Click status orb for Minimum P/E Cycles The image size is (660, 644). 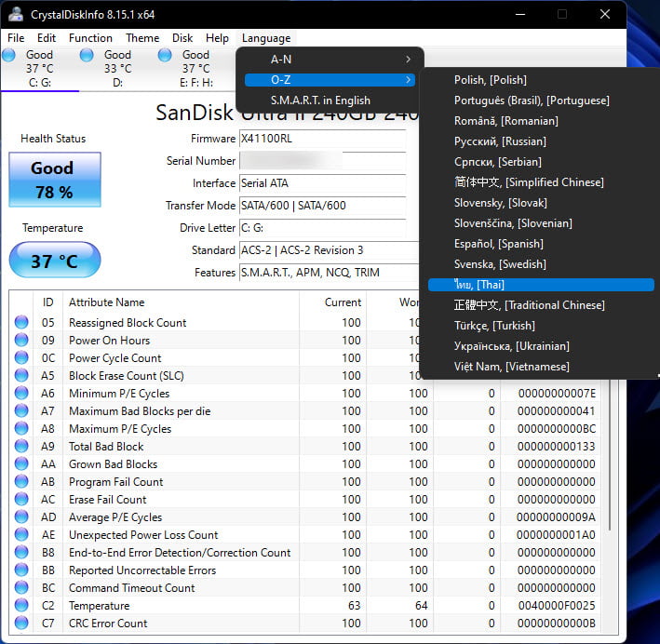(x=21, y=393)
